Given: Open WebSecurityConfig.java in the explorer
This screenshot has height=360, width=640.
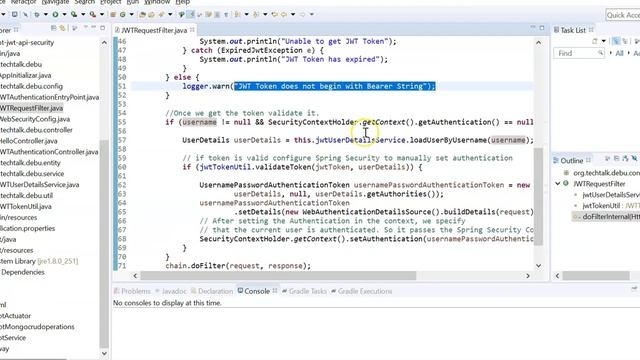Looking at the screenshot, I should (35, 119).
